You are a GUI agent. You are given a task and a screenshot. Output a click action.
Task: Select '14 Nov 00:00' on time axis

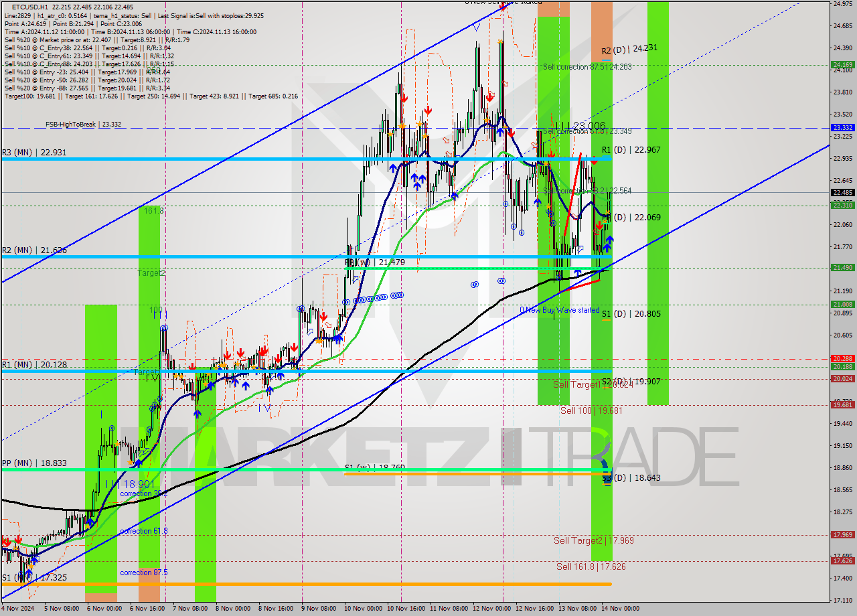coord(620,609)
